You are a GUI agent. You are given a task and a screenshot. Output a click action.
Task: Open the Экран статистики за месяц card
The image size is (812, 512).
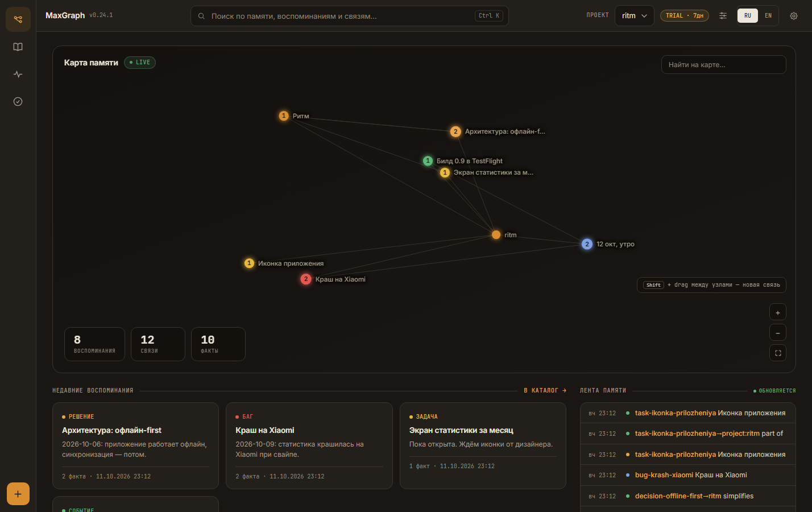[483, 446]
